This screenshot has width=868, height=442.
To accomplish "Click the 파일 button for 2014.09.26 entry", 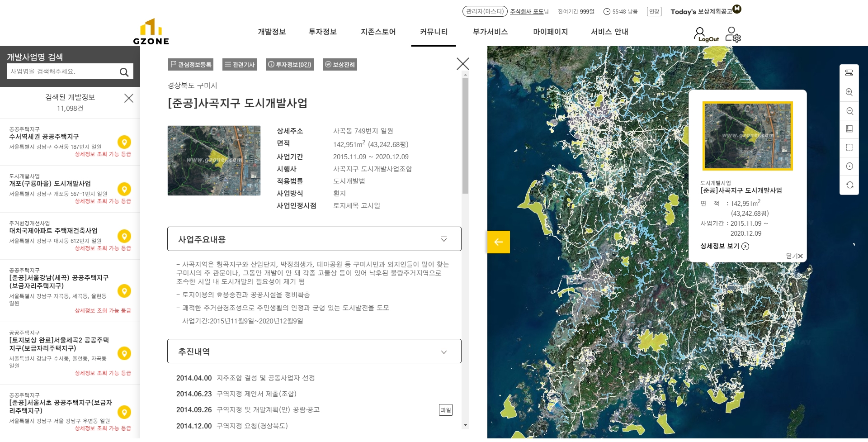I will [446, 410].
